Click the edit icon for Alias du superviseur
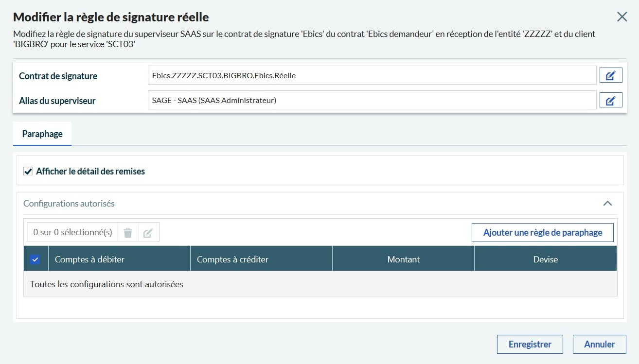Viewport: 639px width, 364px height. (611, 101)
